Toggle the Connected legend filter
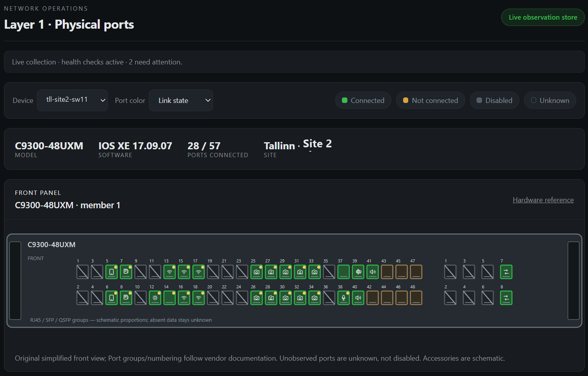The height and width of the screenshot is (376, 588). (363, 100)
